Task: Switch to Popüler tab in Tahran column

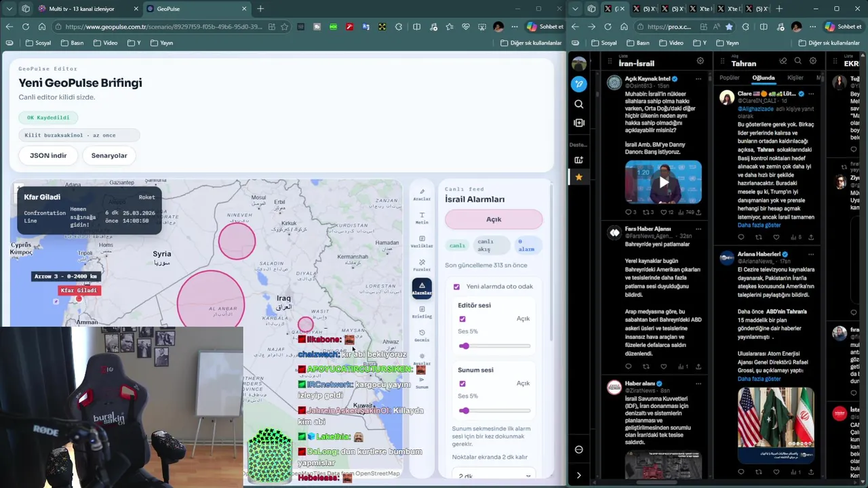Action: [730, 78]
